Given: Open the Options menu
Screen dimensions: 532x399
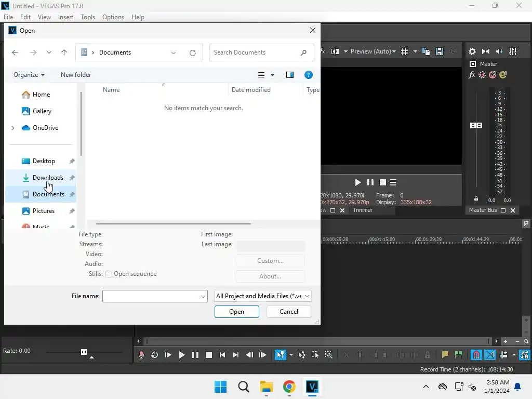Looking at the screenshot, I should tap(113, 17).
